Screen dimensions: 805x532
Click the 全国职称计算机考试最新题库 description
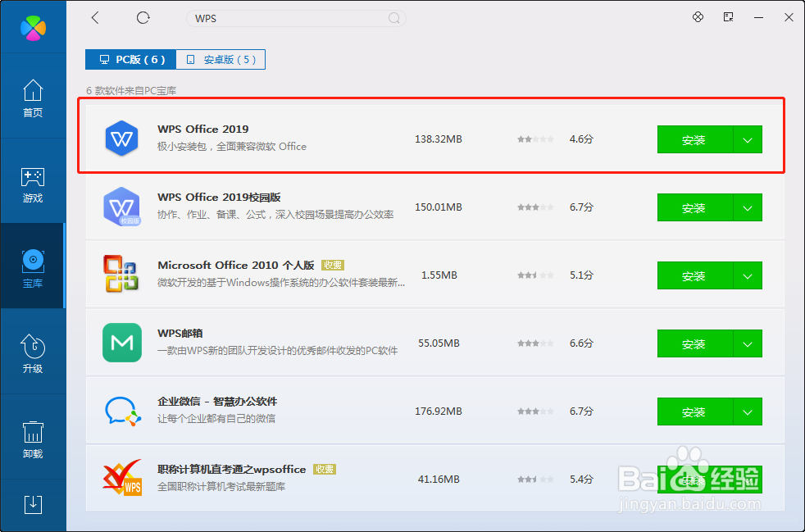(221, 486)
